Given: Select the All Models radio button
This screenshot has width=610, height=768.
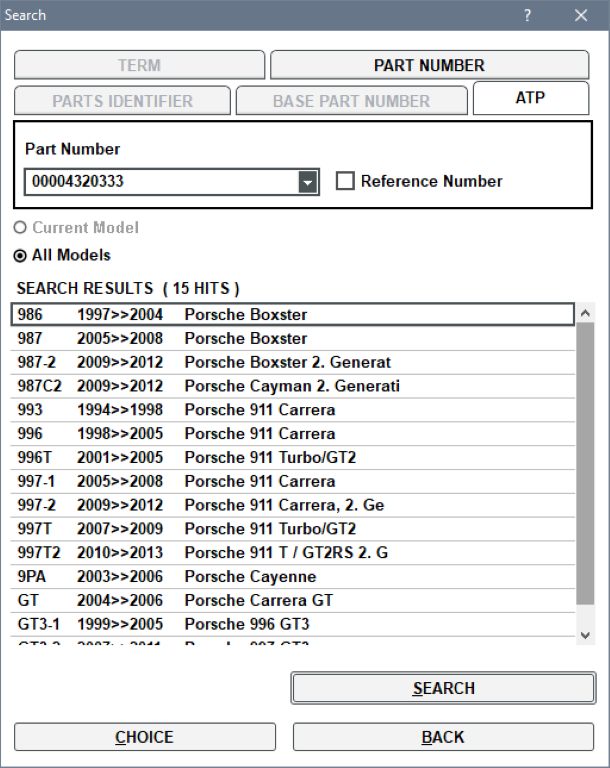Looking at the screenshot, I should pos(20,256).
